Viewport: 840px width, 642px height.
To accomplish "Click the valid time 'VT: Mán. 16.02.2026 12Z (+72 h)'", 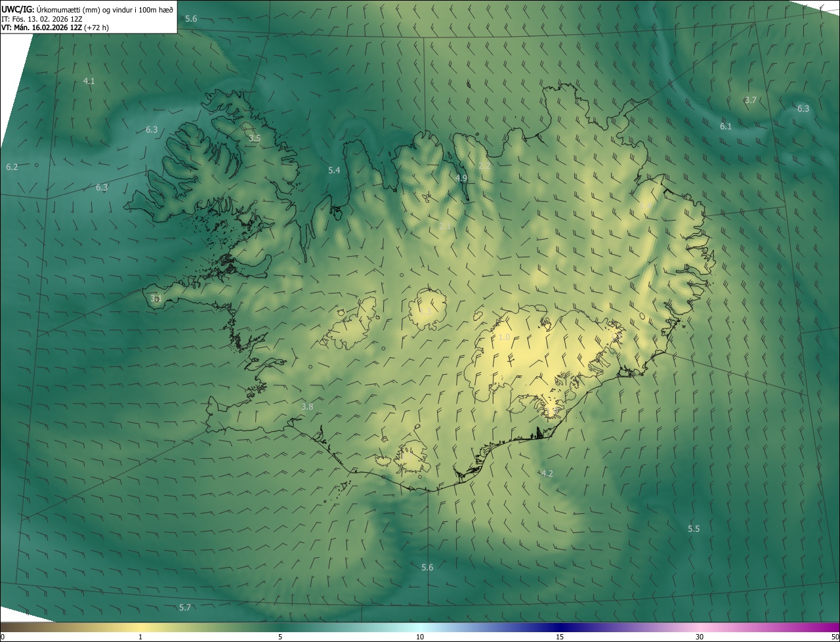I will click(55, 28).
